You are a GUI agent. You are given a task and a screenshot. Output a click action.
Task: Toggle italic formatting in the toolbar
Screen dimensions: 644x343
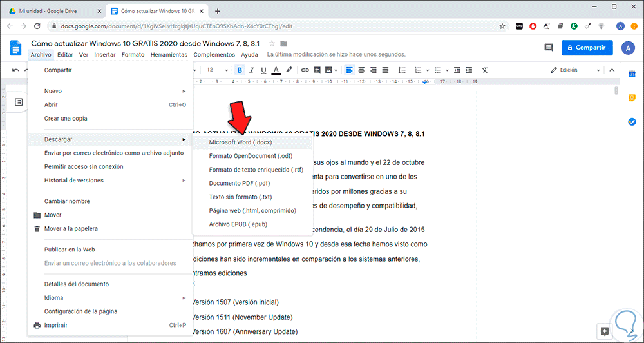tap(252, 70)
